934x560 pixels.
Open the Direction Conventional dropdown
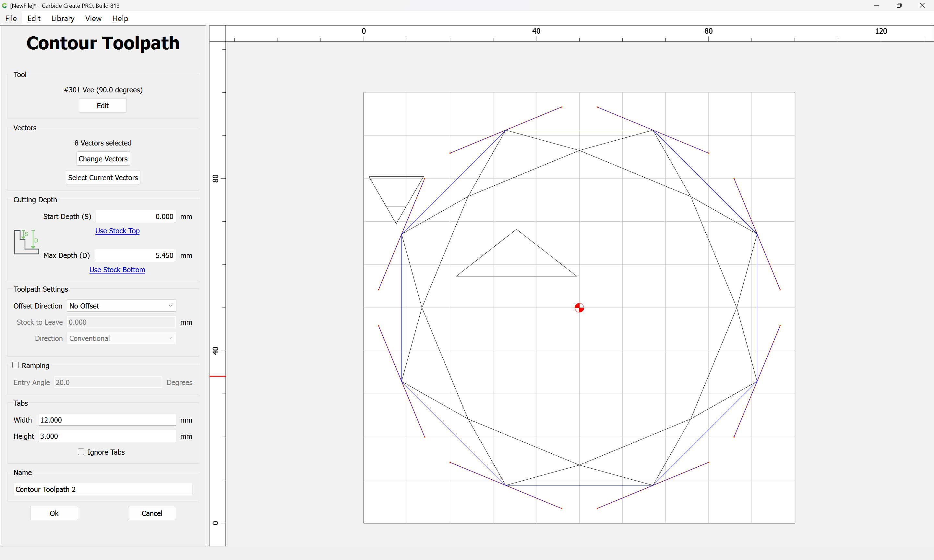(x=121, y=338)
